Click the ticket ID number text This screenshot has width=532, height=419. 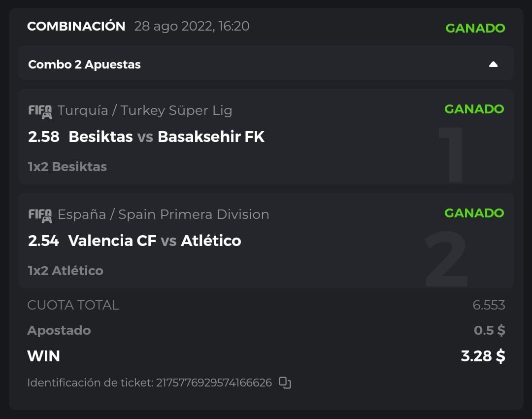(214, 383)
